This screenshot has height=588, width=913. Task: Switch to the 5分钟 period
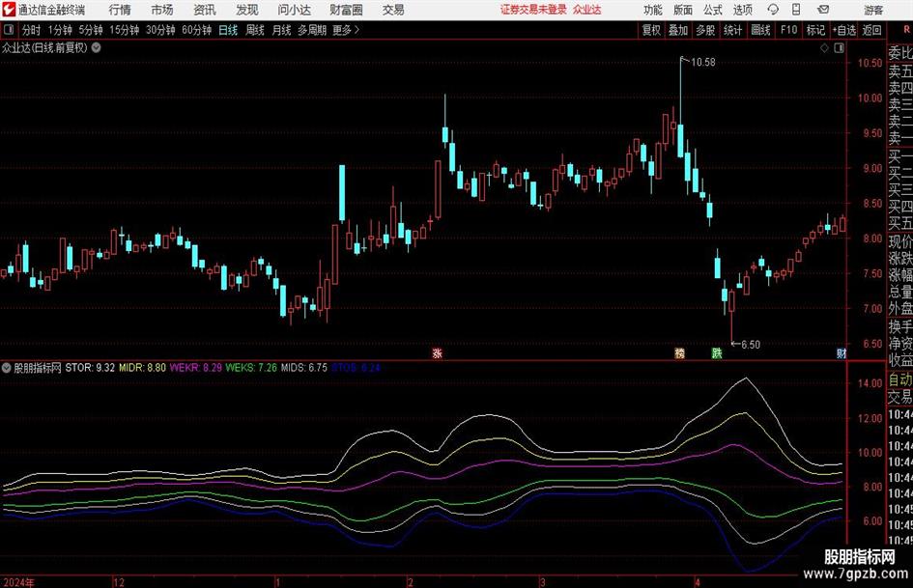pos(91,30)
